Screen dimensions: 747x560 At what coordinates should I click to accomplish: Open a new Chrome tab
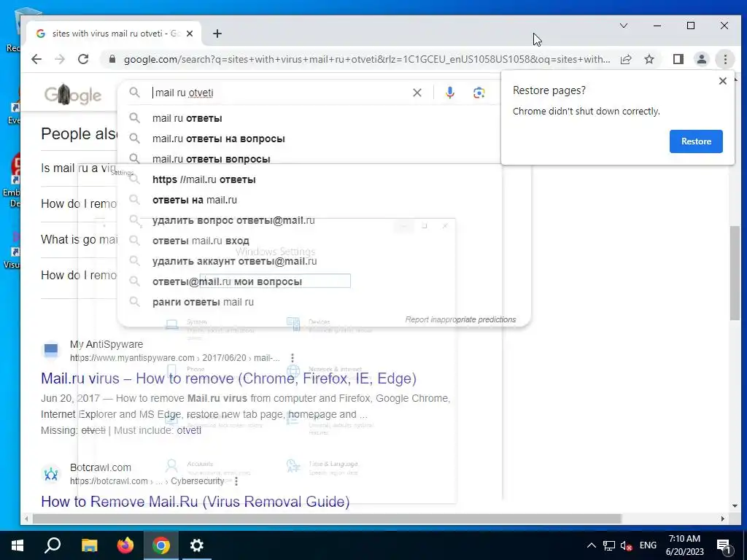click(x=217, y=34)
